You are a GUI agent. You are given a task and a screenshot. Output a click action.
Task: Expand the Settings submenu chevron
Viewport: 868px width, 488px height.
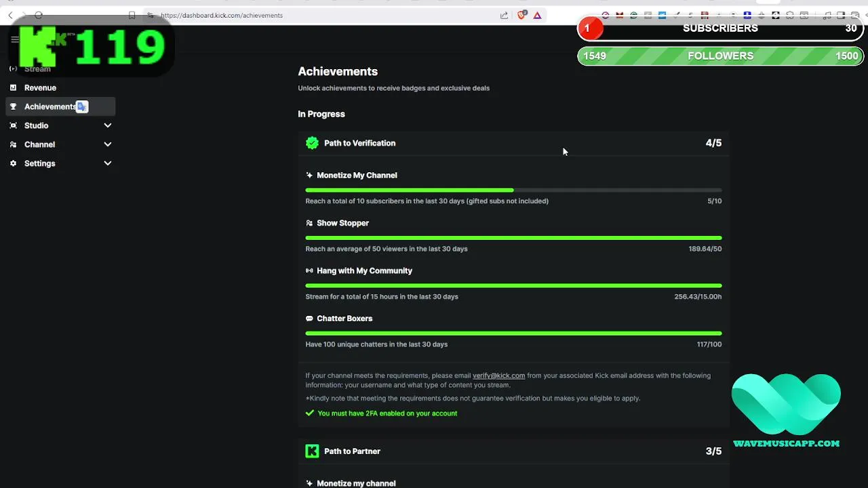107,163
